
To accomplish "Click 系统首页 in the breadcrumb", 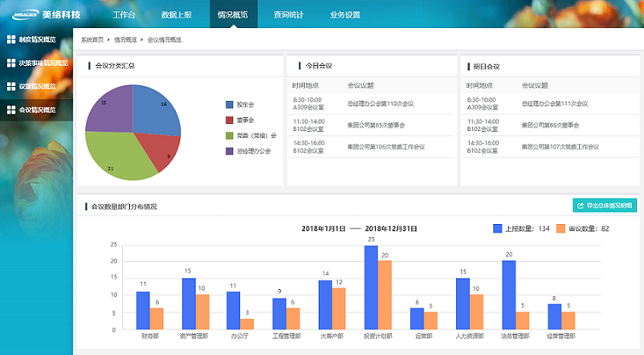I will pos(92,39).
